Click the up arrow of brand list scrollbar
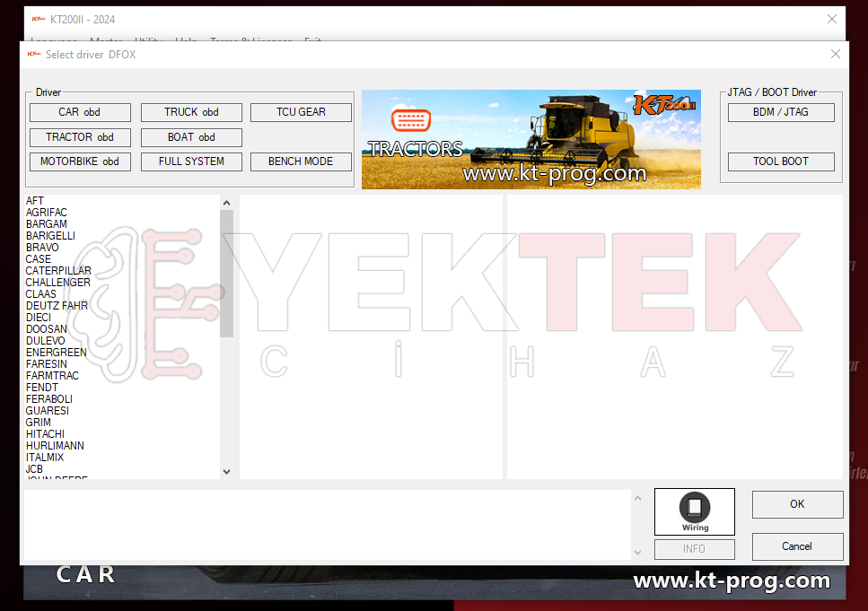 click(226, 203)
